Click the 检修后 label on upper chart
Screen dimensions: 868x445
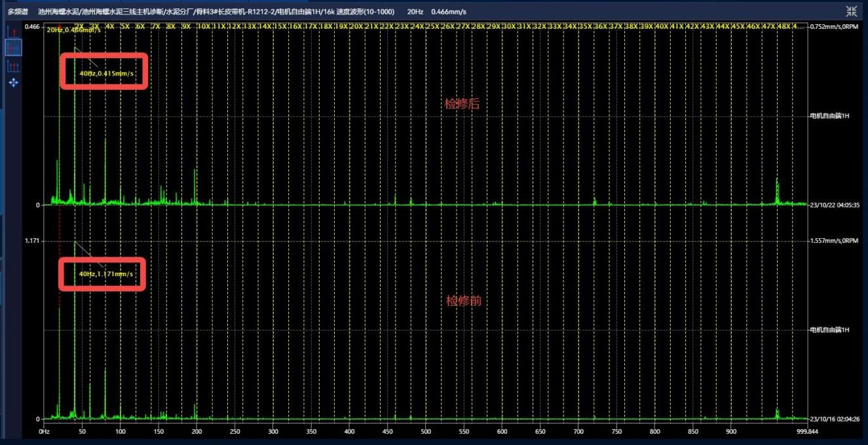(462, 103)
